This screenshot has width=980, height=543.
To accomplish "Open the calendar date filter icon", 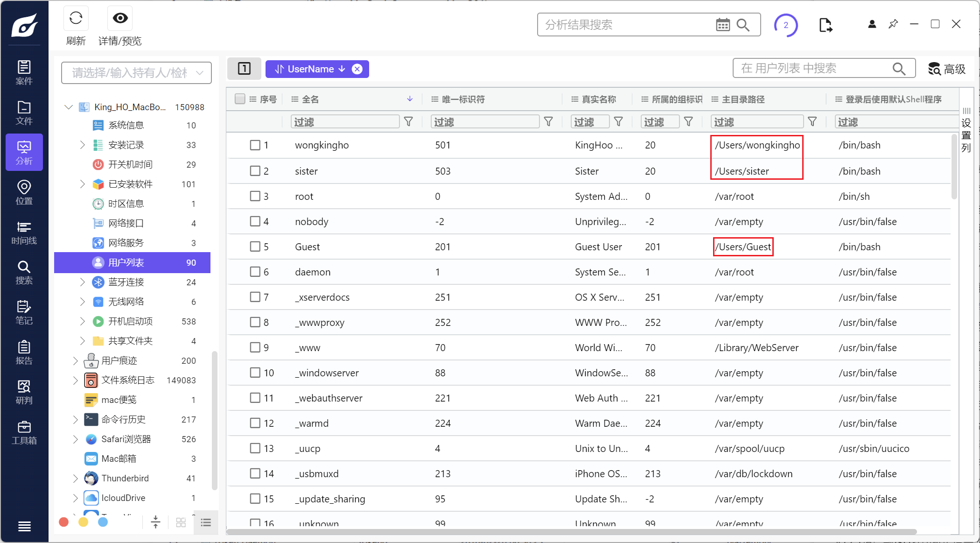I will (x=722, y=25).
